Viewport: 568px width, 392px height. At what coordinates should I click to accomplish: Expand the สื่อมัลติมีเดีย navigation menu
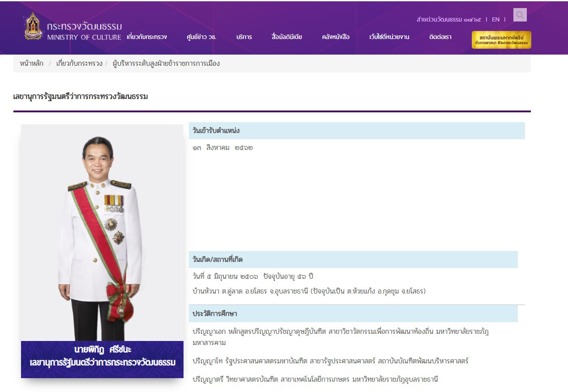click(x=286, y=37)
